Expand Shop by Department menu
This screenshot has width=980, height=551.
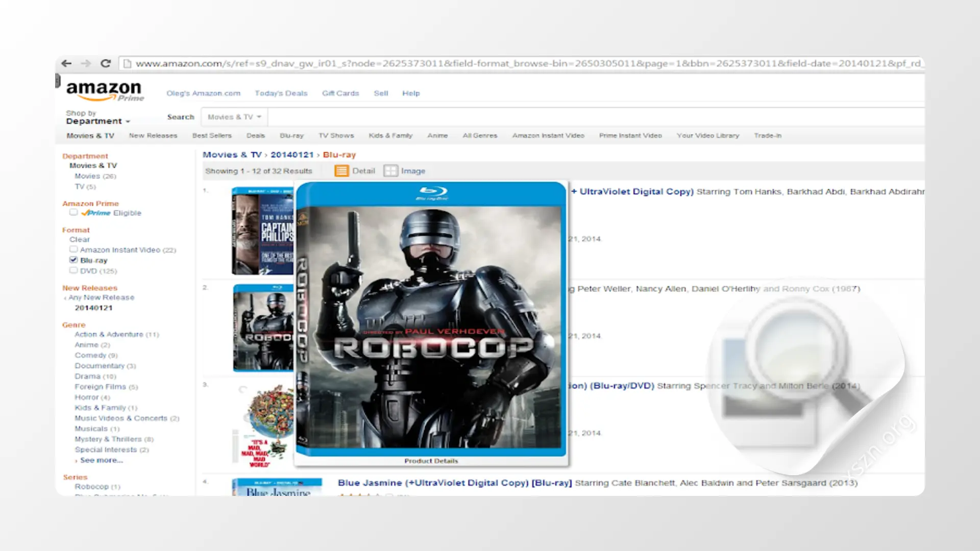click(98, 117)
